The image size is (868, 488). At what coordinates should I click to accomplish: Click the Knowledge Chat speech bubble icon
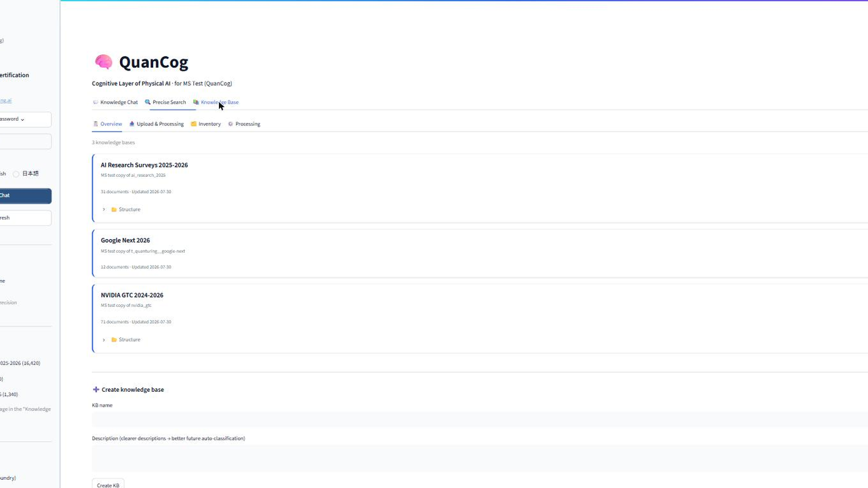click(95, 102)
